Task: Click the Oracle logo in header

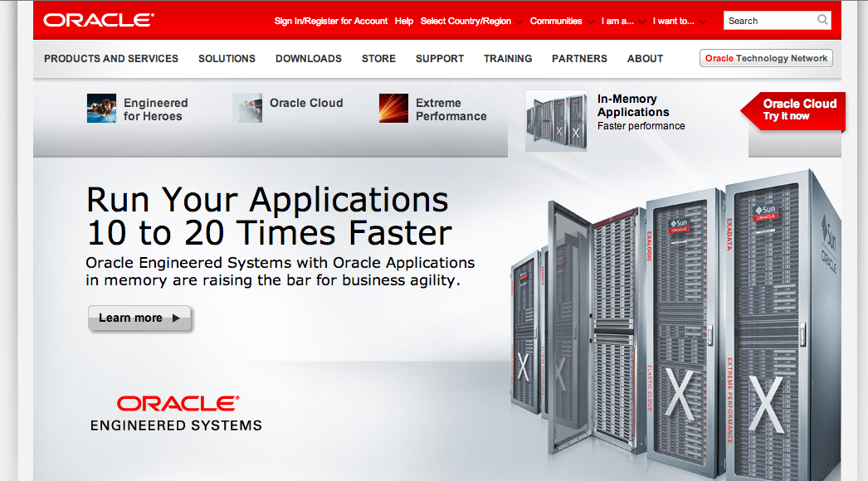Action: tap(99, 21)
